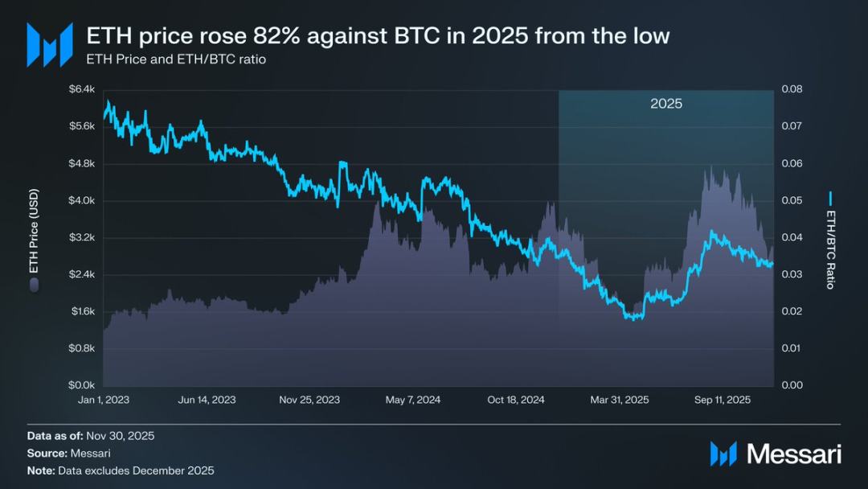Select the Jun 14, 2023 axis date
The height and width of the screenshot is (489, 868).
[x=207, y=400]
